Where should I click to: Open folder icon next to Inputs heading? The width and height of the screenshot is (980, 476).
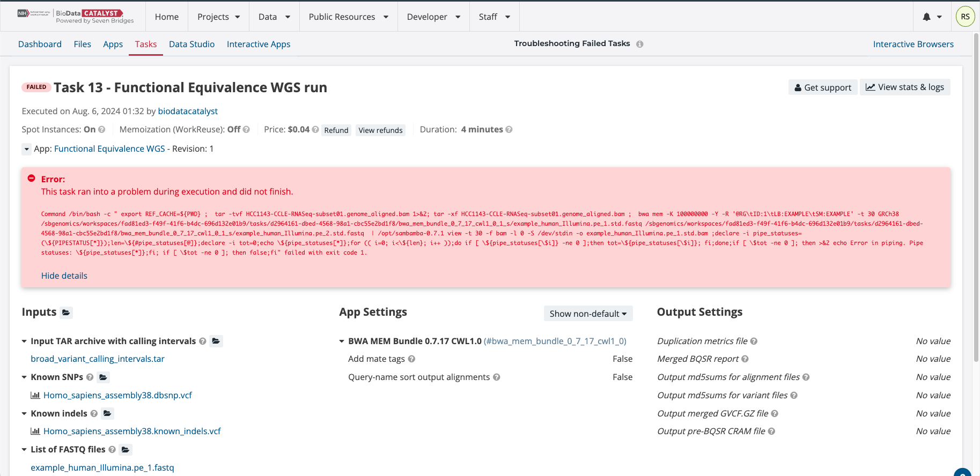[x=66, y=312]
